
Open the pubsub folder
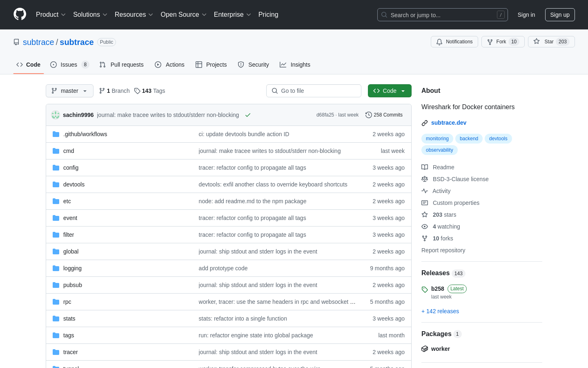click(x=73, y=285)
